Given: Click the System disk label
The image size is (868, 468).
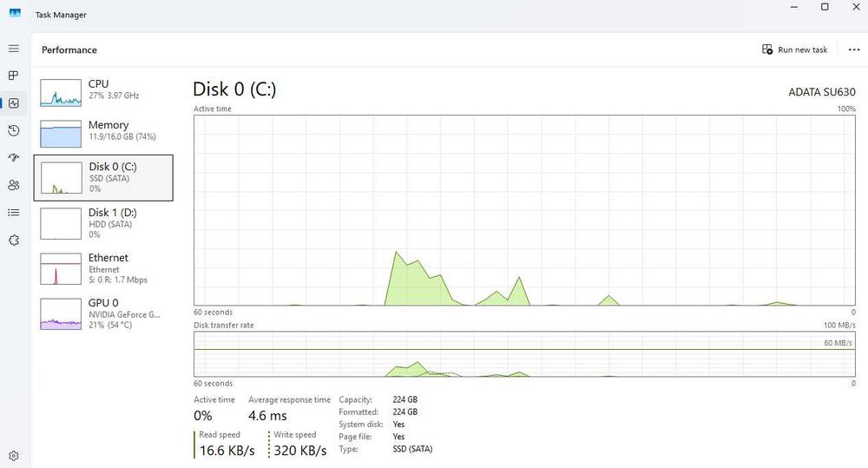Looking at the screenshot, I should [361, 425].
